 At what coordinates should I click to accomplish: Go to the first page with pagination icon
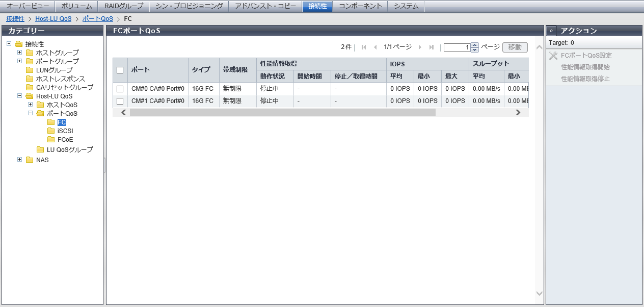[364, 47]
